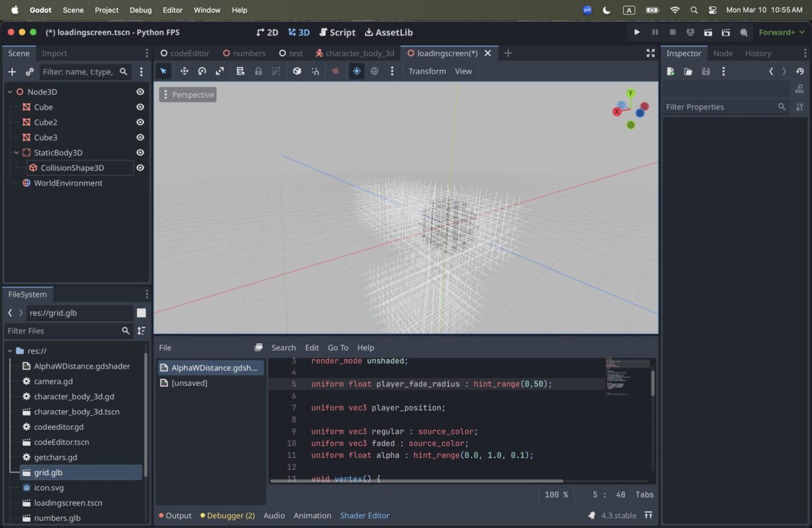This screenshot has height=528, width=812.
Task: Toggle visibility of the Cube2 node
Action: click(x=140, y=122)
